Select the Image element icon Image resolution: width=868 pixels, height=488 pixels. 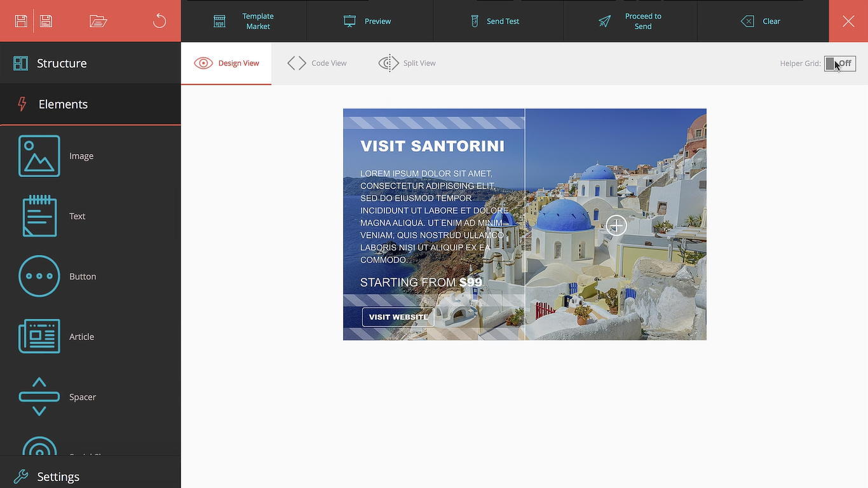coord(39,156)
